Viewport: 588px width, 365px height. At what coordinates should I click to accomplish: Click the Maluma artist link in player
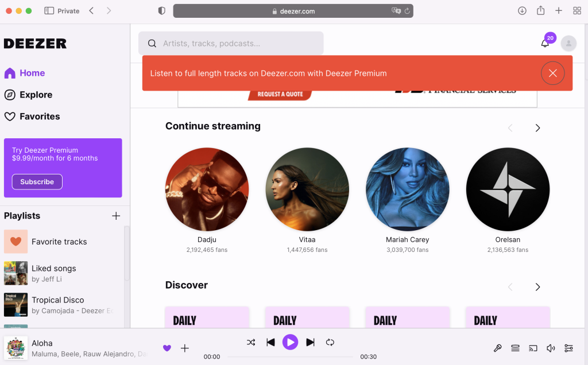coord(44,354)
